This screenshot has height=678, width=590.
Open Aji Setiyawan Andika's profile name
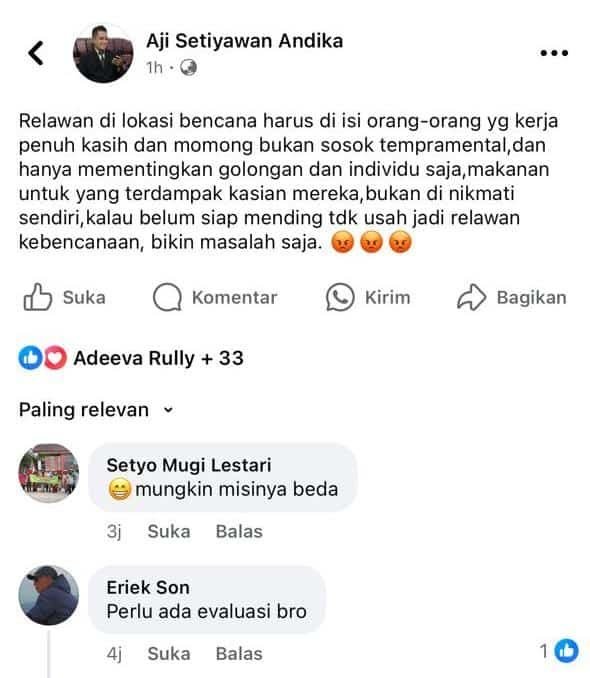click(244, 41)
